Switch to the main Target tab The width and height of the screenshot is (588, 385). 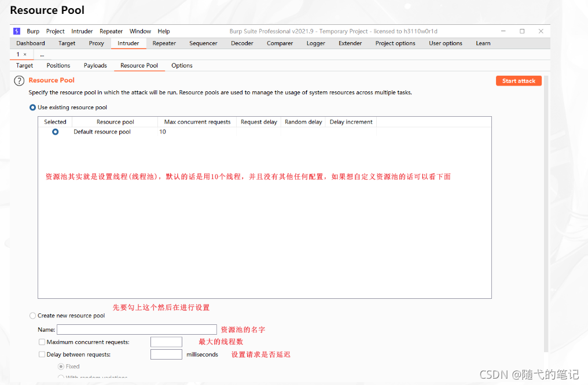click(67, 43)
